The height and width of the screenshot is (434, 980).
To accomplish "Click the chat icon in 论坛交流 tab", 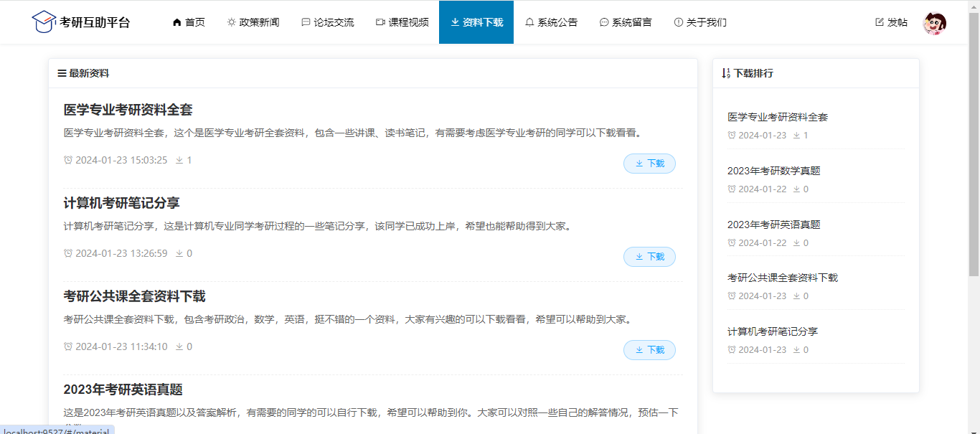I will 306,22.
